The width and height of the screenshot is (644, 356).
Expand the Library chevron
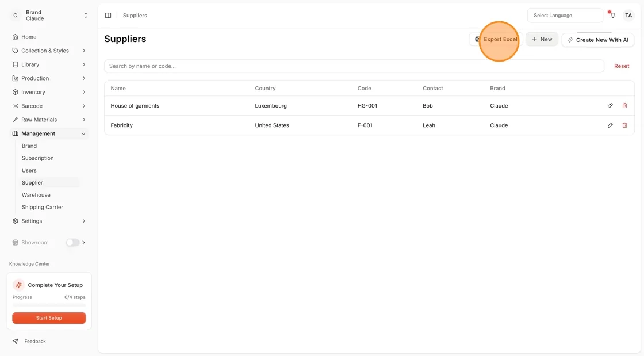click(84, 64)
